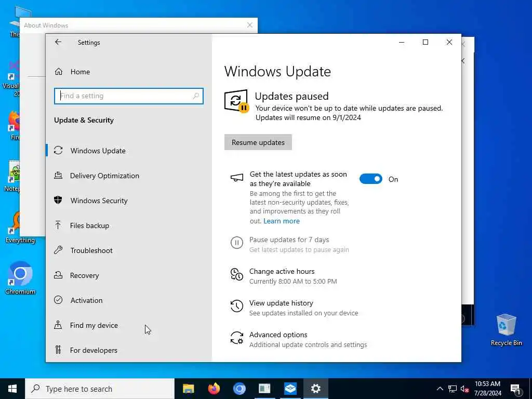The width and height of the screenshot is (532, 399).
Task: Click the Find my device icon
Action: tap(58, 325)
